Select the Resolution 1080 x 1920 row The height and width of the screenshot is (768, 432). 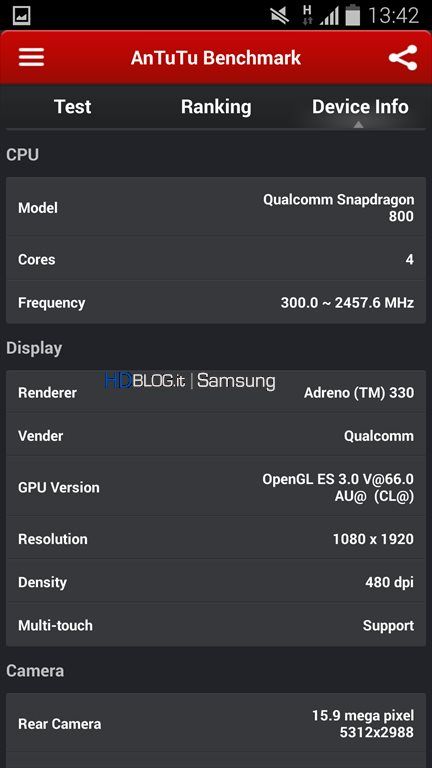[216, 539]
